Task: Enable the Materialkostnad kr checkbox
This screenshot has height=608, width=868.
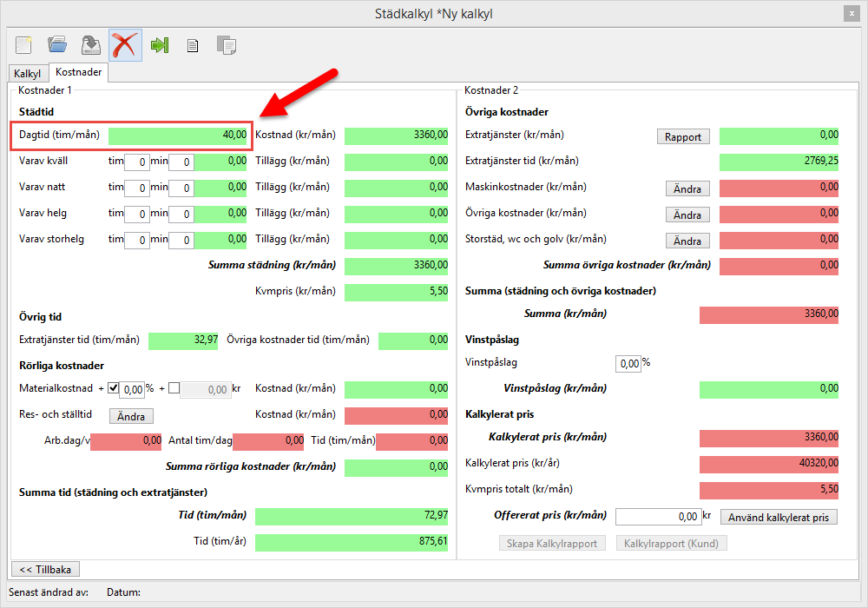Action: (x=174, y=389)
